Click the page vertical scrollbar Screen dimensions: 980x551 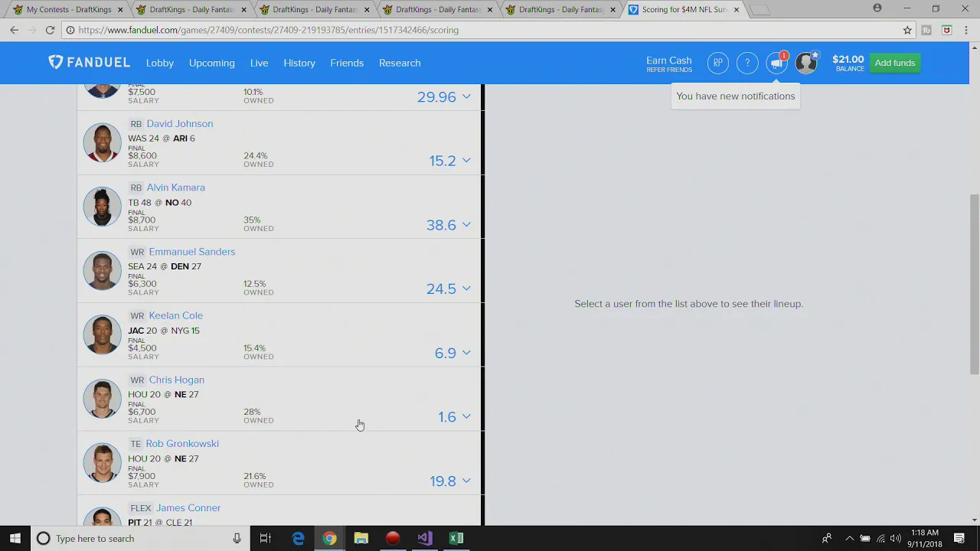pyautogui.click(x=974, y=283)
